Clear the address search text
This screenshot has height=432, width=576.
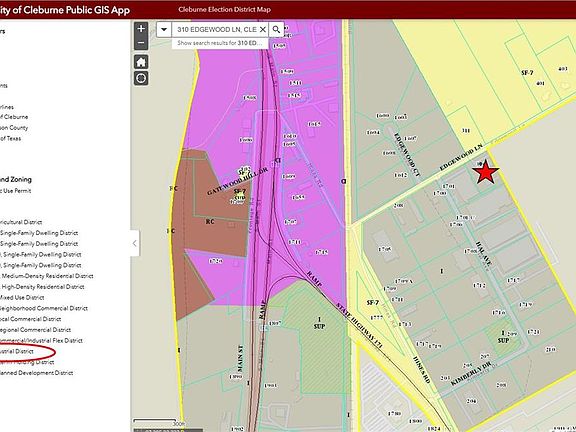[263, 29]
